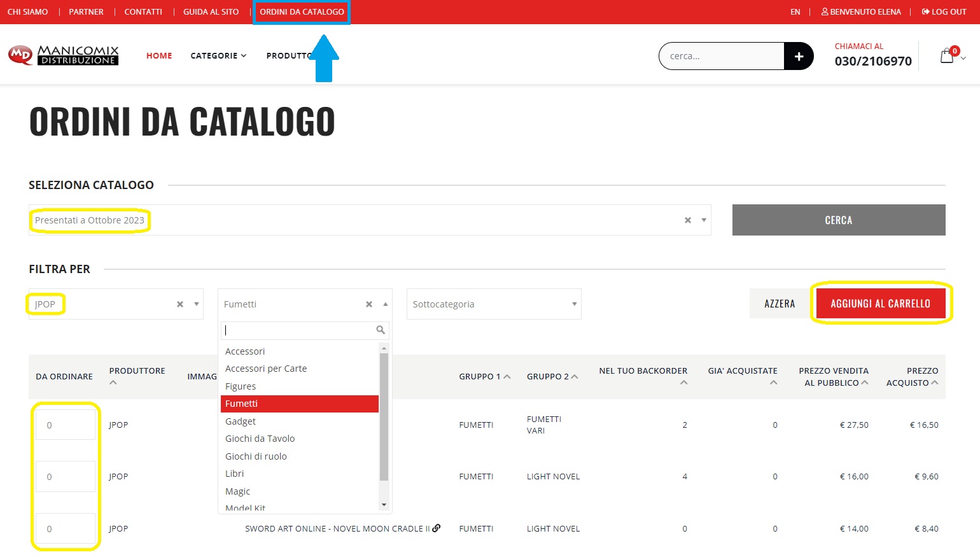This screenshot has width=980, height=557.
Task: Click the grey Cerca button
Action: [838, 220]
